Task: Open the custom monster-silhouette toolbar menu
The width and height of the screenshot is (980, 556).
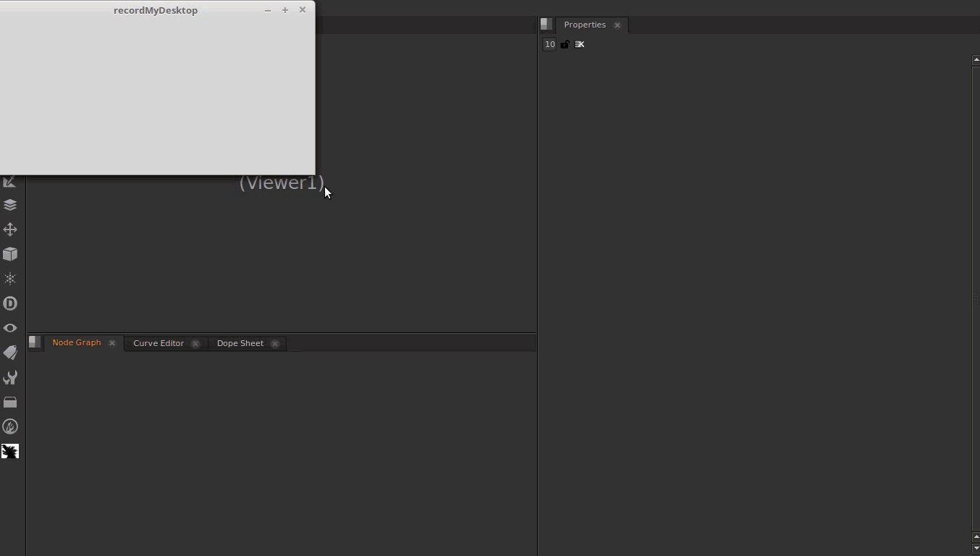Action: (x=10, y=451)
